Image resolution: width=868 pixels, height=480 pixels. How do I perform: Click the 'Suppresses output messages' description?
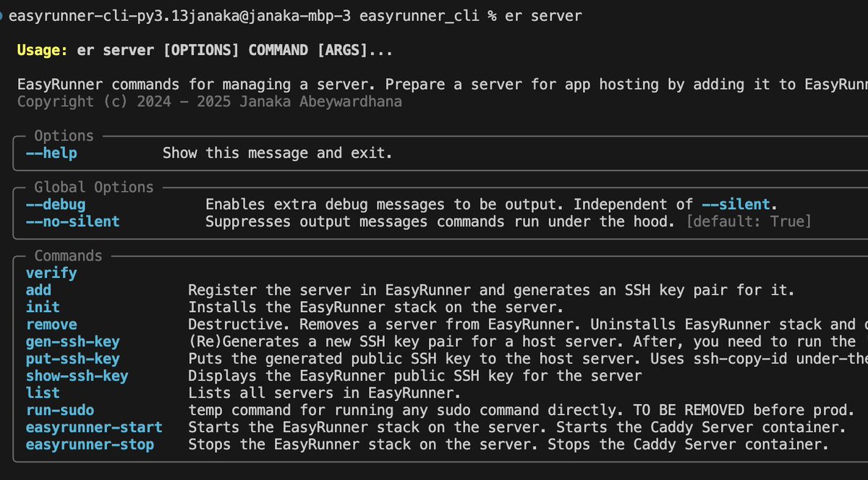click(x=315, y=222)
